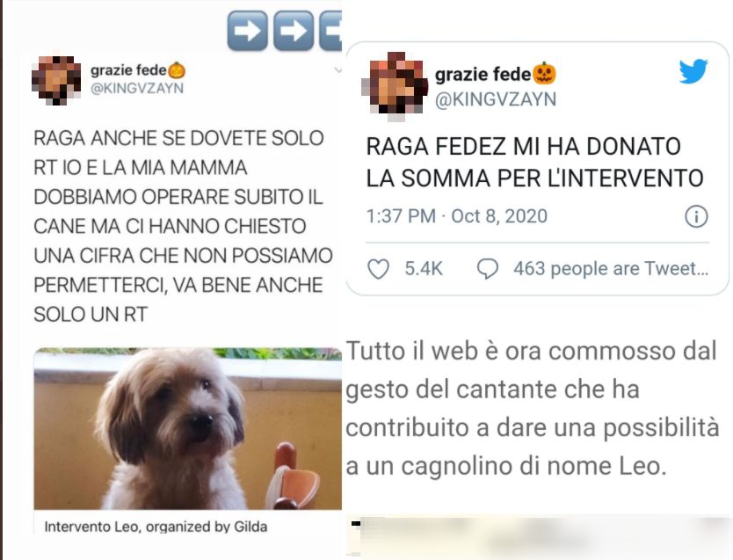Like the tweet via heart icon

(378, 269)
